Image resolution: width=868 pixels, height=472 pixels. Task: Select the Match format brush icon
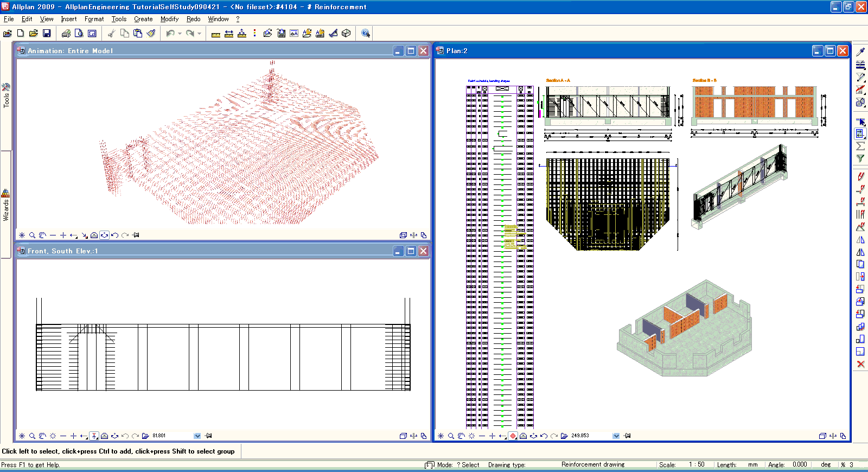pos(151,34)
